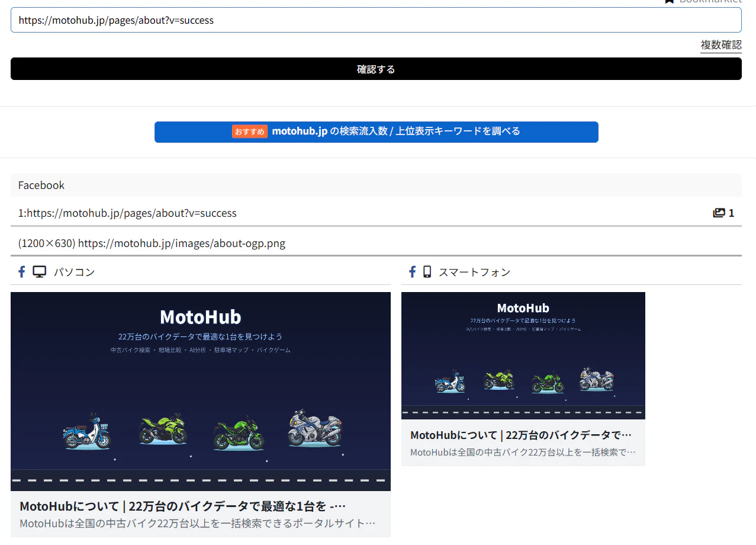Click the Facebook section header
The height and width of the screenshot is (545, 756).
pyautogui.click(x=376, y=185)
